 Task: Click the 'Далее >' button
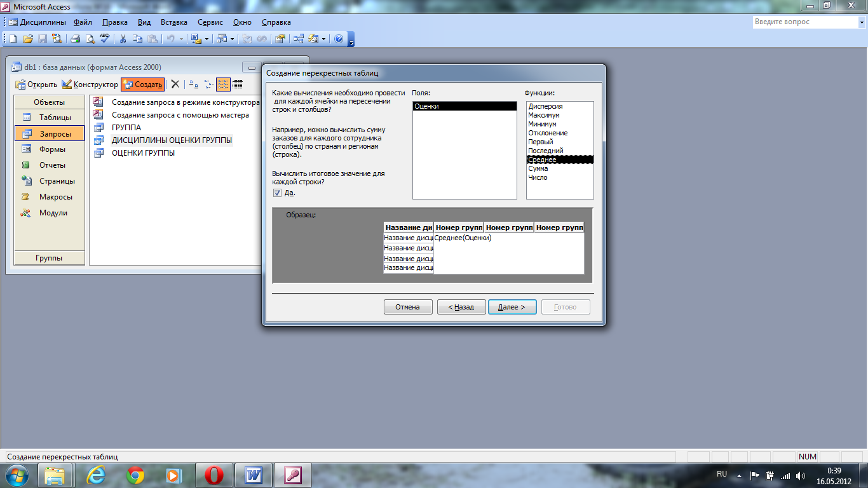point(512,307)
